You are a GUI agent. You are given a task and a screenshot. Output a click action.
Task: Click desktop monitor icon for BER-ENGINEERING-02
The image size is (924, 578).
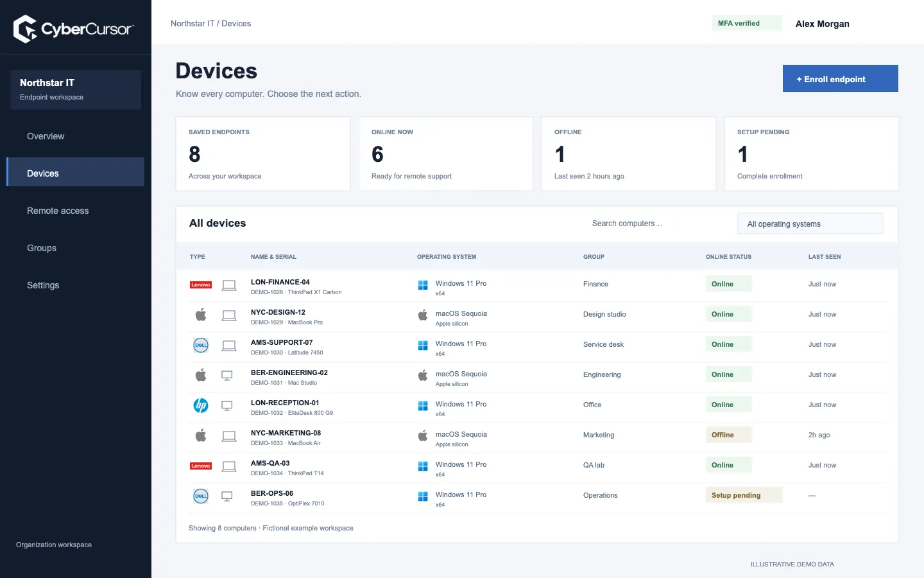click(227, 375)
